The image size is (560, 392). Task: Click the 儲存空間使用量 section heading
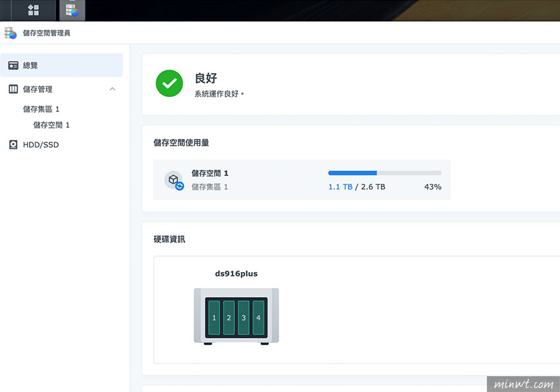coord(181,143)
